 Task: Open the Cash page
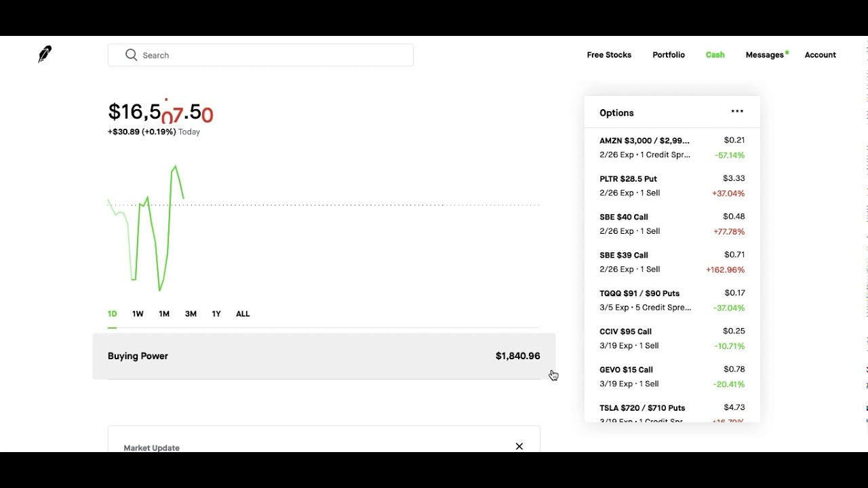[715, 55]
